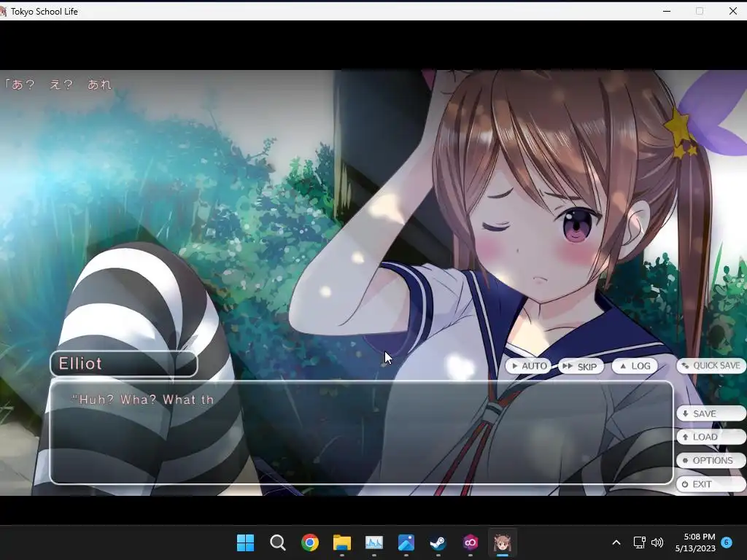Image resolution: width=747 pixels, height=560 pixels.
Task: Open the volume tray icon
Action: (x=657, y=542)
